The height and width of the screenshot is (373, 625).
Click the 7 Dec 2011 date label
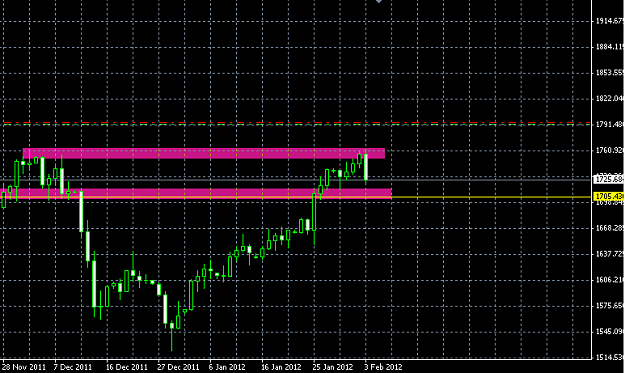(73, 367)
